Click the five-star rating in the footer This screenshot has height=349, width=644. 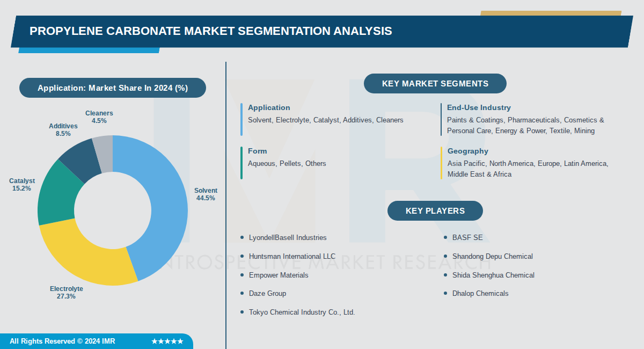pyautogui.click(x=167, y=341)
